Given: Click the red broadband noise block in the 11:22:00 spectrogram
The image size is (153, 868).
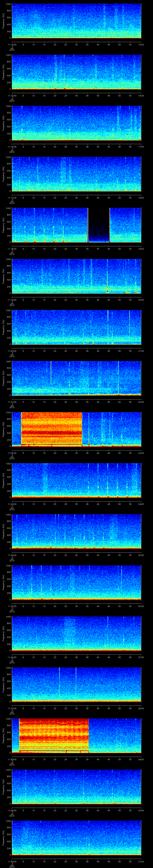Looking at the screenshot, I should coord(52,429).
